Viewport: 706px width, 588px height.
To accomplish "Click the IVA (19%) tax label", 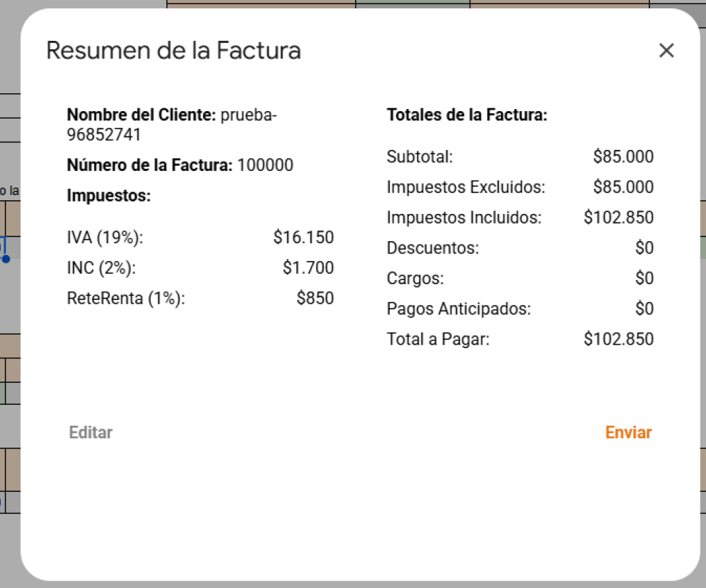I will pyautogui.click(x=105, y=237).
